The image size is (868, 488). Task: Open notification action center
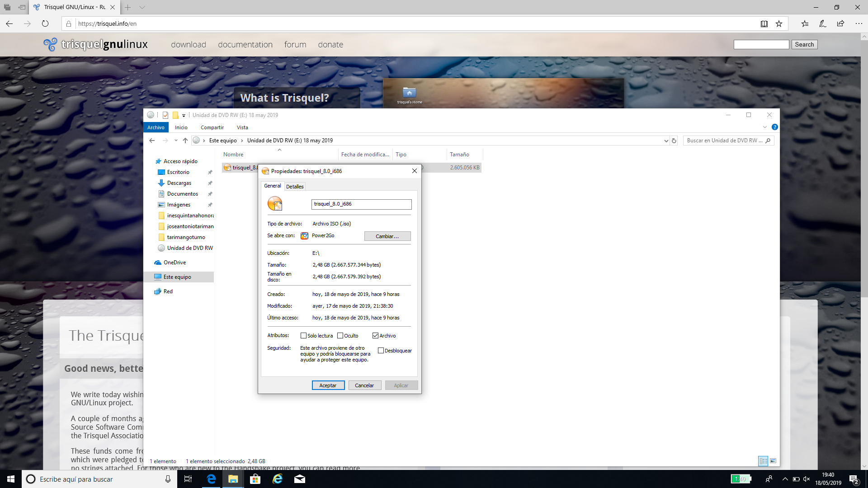pyautogui.click(x=854, y=479)
